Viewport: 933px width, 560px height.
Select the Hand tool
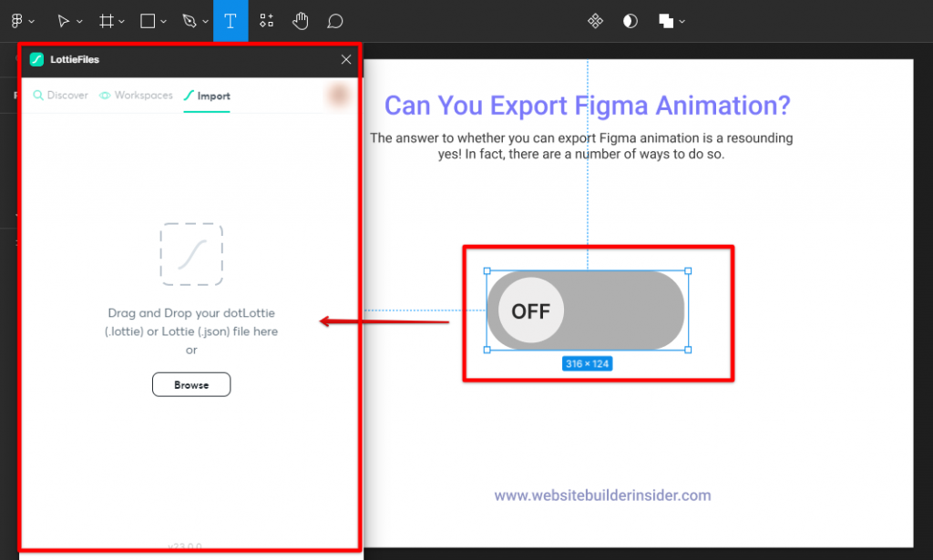point(301,21)
